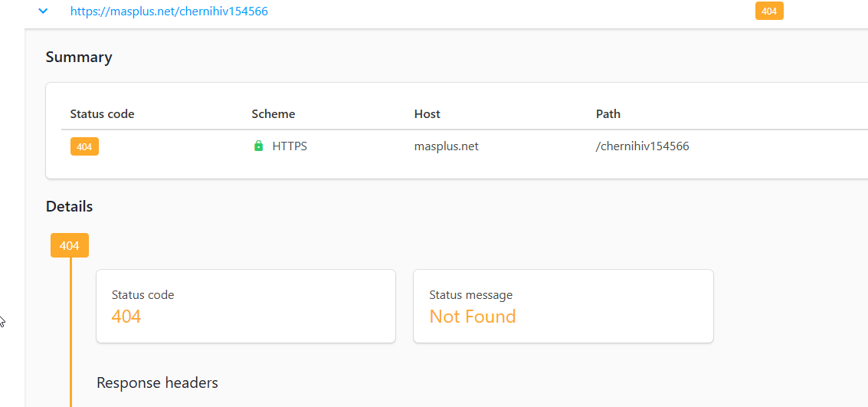Image resolution: width=868 pixels, height=407 pixels.
Task: Click the orange Not Found text
Action: [x=472, y=317]
